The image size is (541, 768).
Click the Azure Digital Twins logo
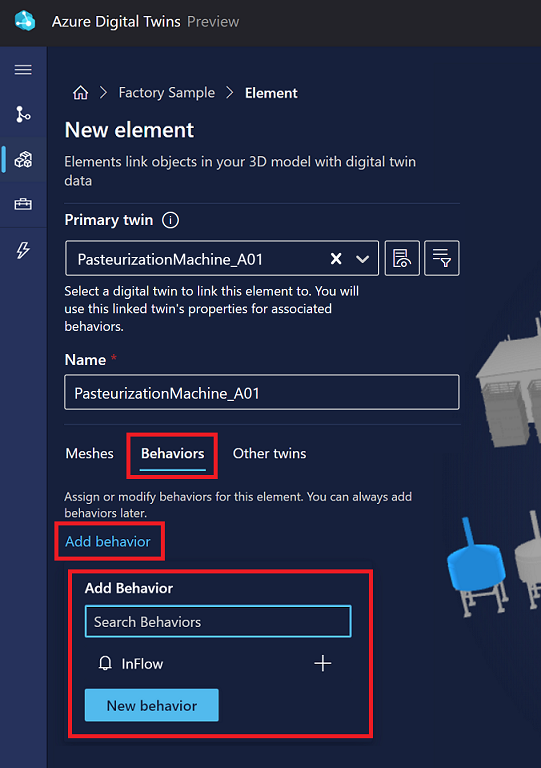25,22
